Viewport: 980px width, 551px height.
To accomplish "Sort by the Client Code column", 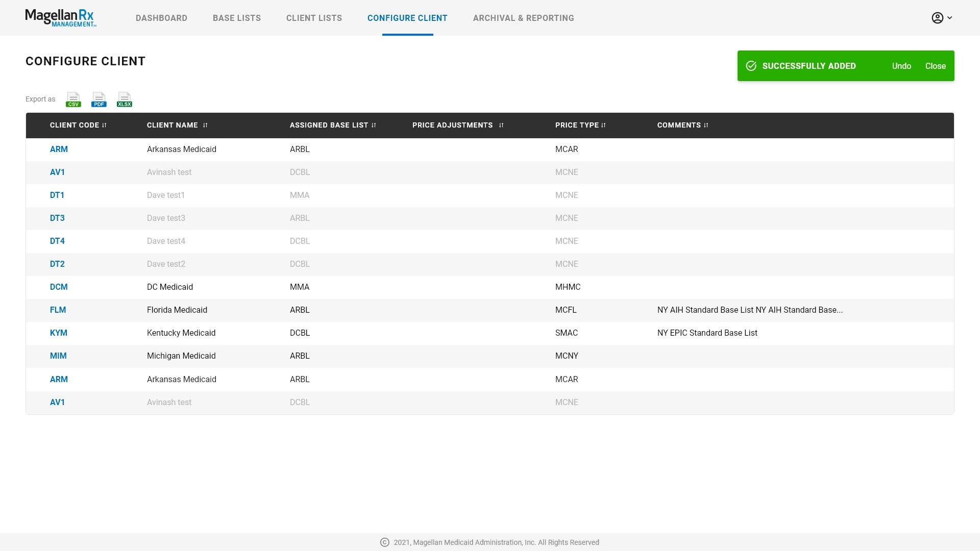I will [104, 126].
